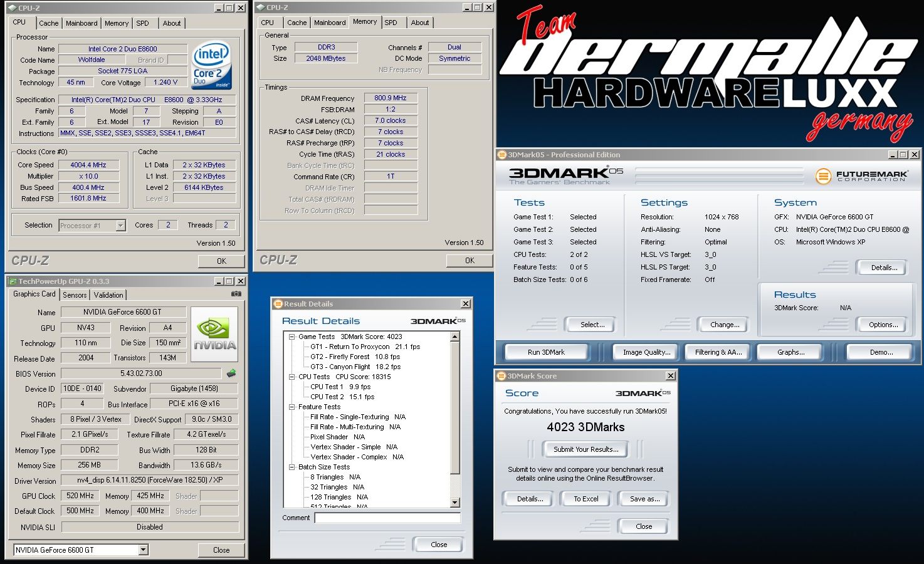Collapse the Game Tests tree node

291,337
